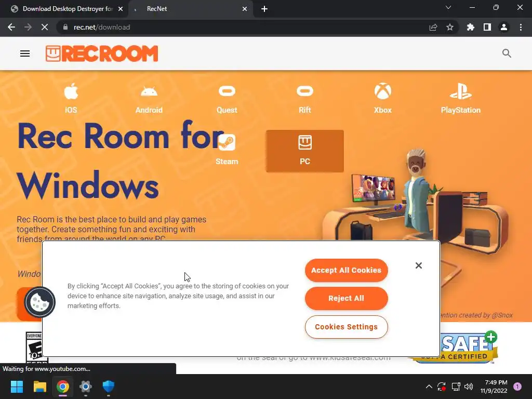Click the sync update tray icon
Image resolution: width=532 pixels, height=399 pixels.
pyautogui.click(x=442, y=387)
